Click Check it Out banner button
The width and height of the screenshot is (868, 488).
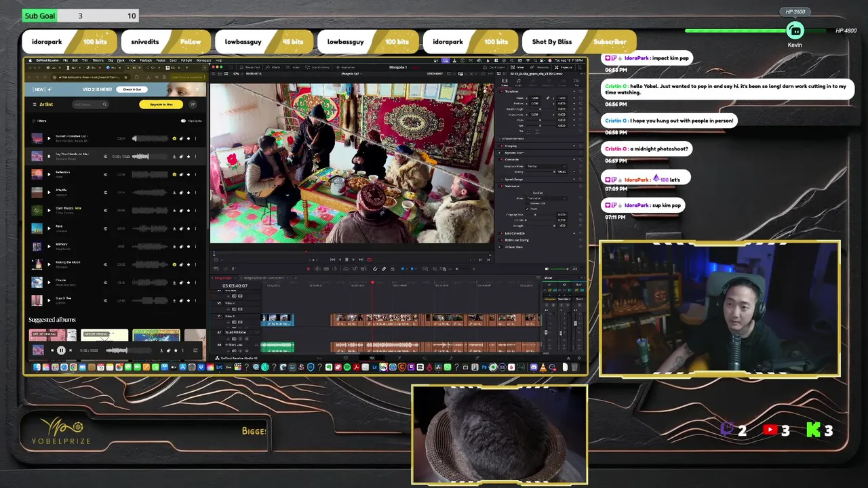point(132,89)
